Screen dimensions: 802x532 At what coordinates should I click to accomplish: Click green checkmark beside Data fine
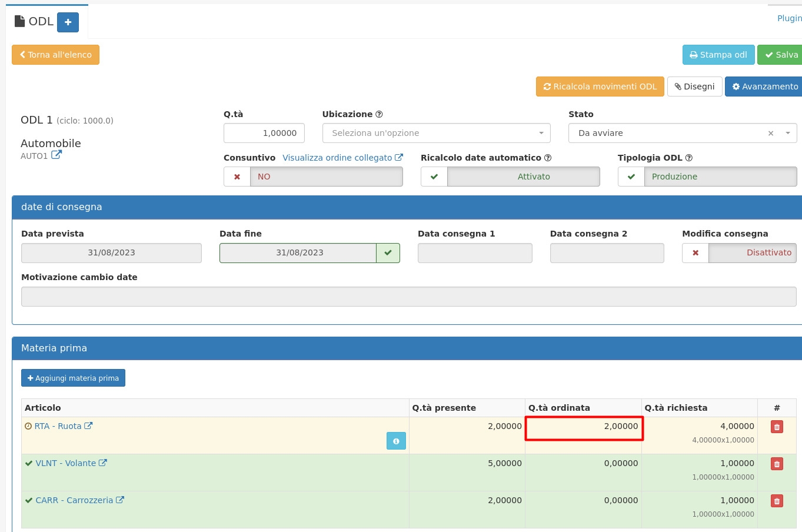388,253
